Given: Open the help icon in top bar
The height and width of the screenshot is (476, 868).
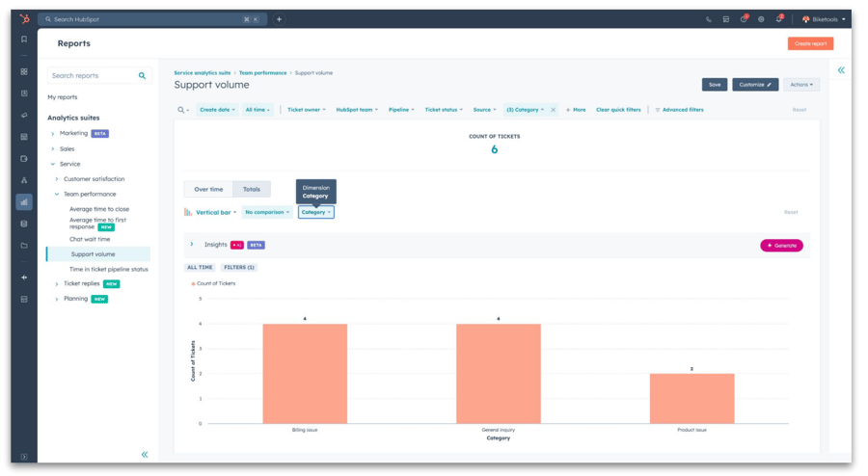Looking at the screenshot, I should click(744, 19).
